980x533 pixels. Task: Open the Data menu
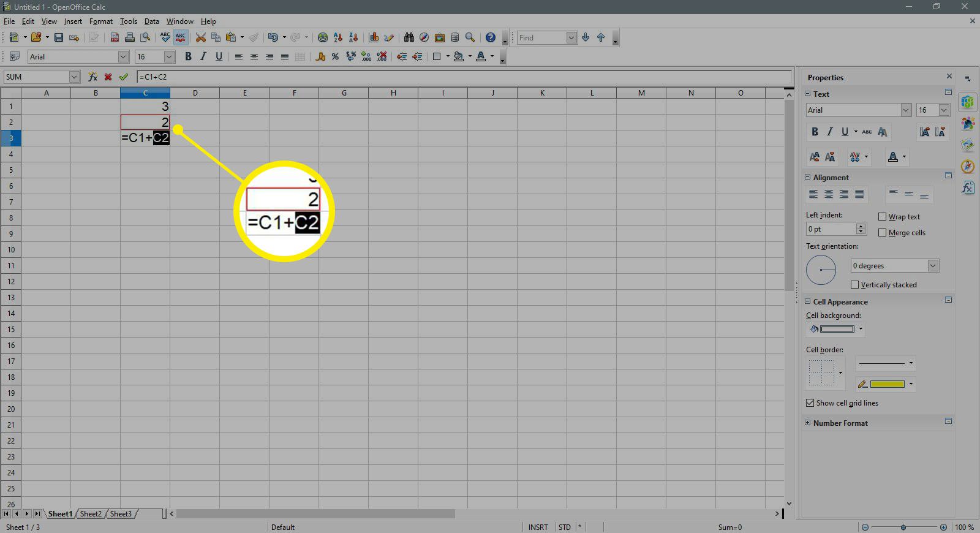coord(152,21)
